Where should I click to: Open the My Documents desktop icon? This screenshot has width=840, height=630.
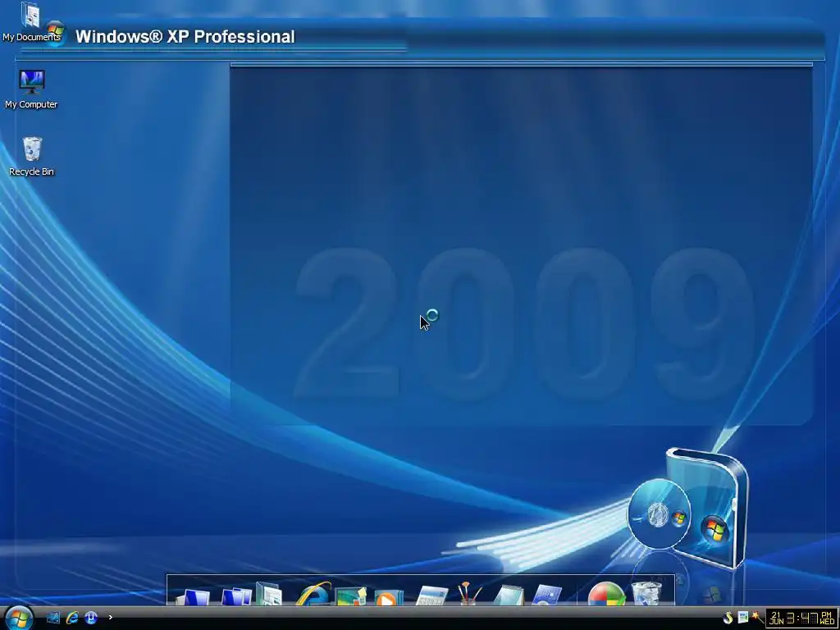click(x=30, y=21)
